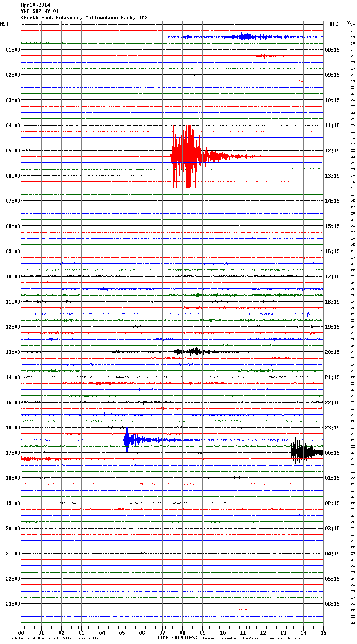
Task: Click the 14:15 UTC time label
Action: [x=332, y=201]
